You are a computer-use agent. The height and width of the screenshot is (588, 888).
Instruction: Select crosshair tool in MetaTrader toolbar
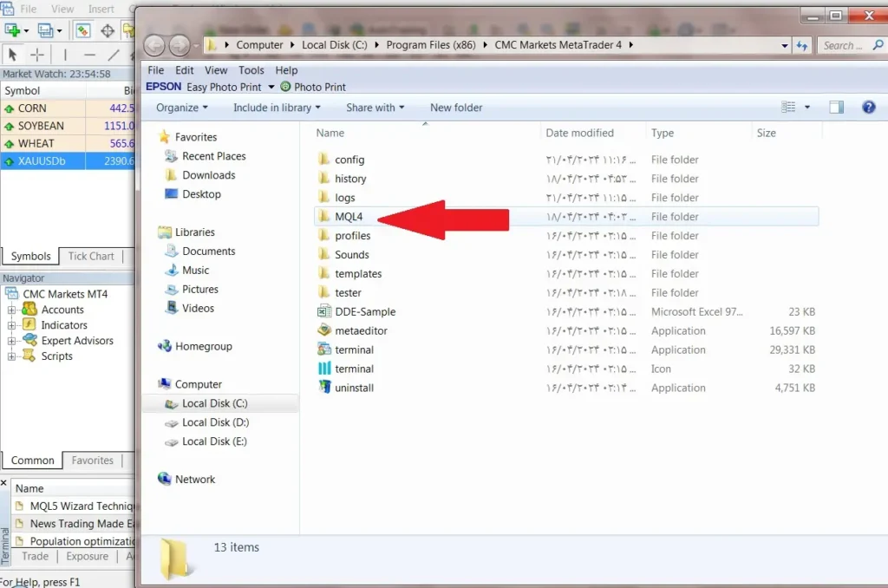click(36, 55)
